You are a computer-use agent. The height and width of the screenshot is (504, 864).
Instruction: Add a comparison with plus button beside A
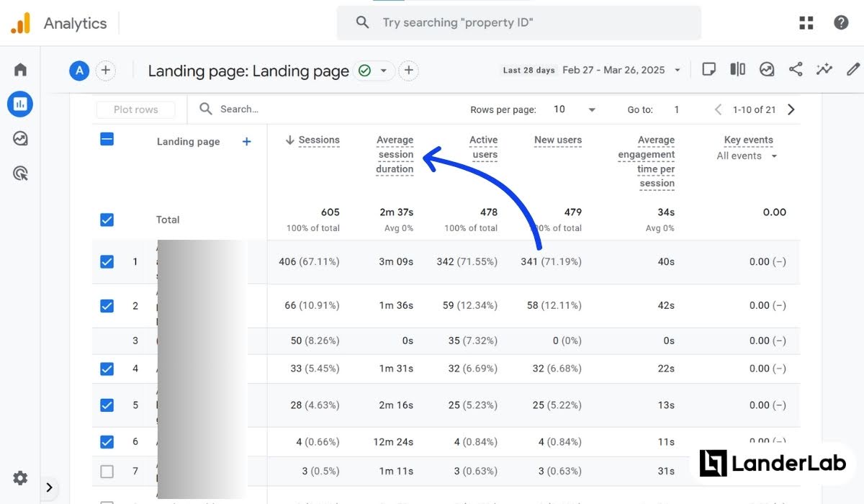(106, 70)
